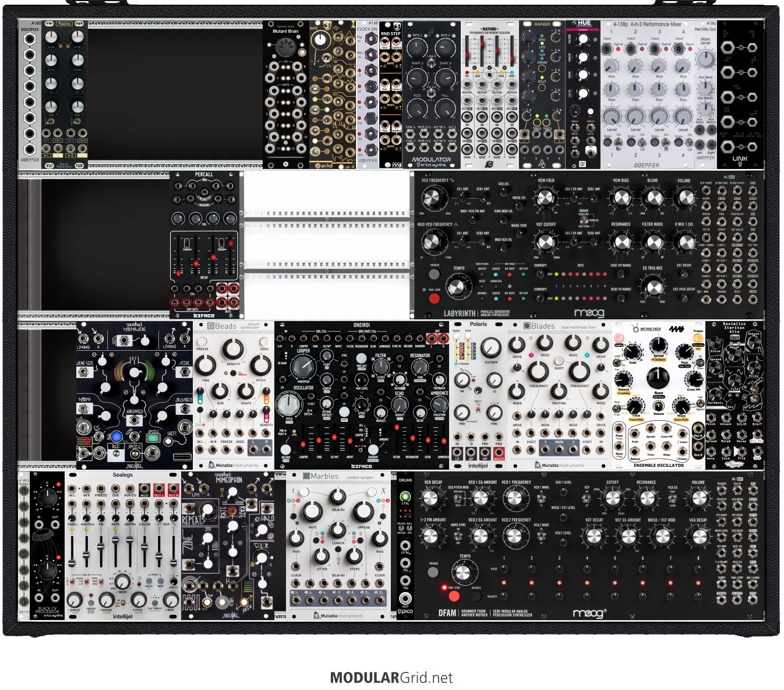Click the Freeze button on Beads
Screen dimensions: 784x690
202,342
